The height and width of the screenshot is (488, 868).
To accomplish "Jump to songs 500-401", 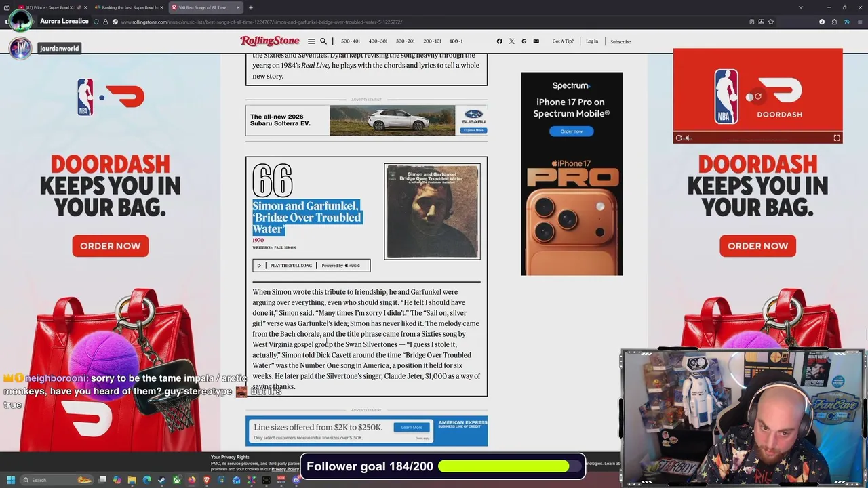I will point(351,41).
